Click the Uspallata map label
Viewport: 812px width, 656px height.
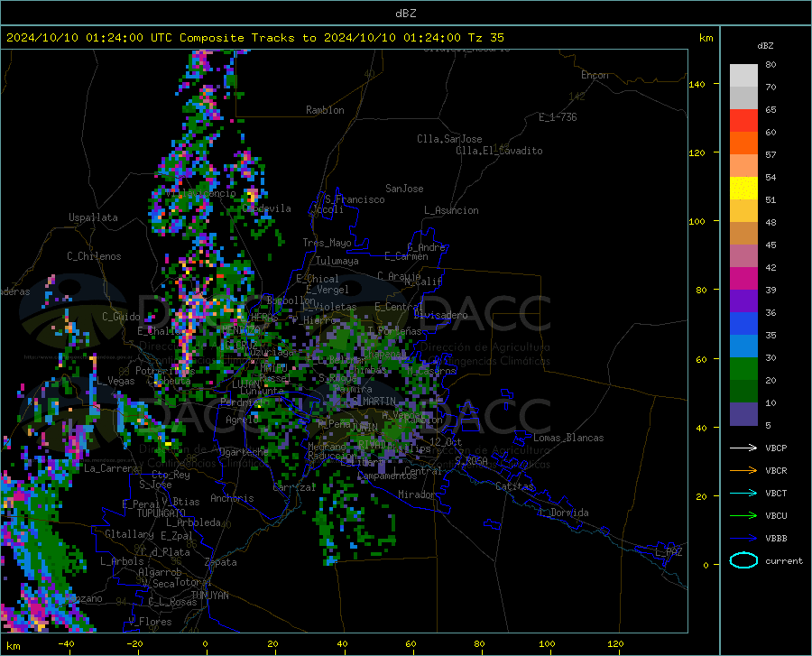(93, 217)
